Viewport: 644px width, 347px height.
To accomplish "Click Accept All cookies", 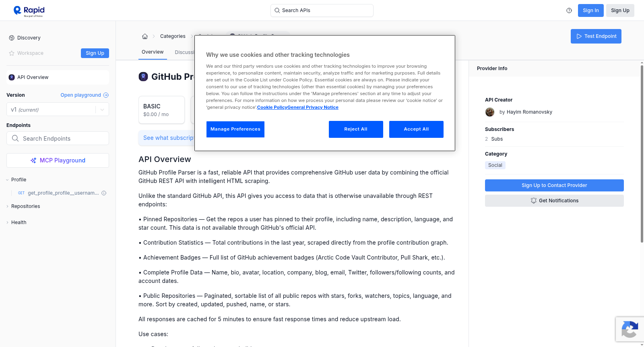I will pyautogui.click(x=416, y=129).
